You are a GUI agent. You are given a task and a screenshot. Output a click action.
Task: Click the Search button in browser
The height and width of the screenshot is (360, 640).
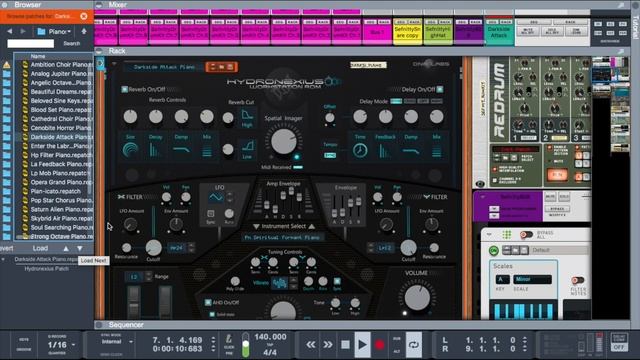pos(71,43)
